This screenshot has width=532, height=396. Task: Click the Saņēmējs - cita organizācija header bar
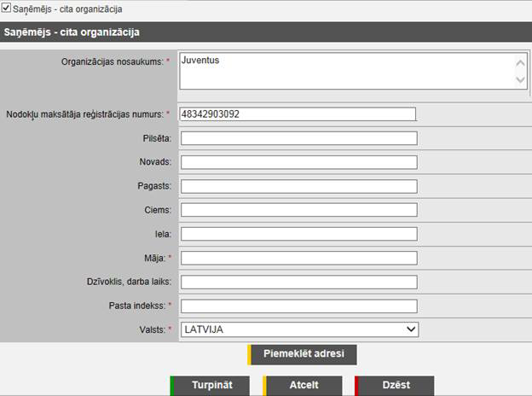(x=265, y=32)
